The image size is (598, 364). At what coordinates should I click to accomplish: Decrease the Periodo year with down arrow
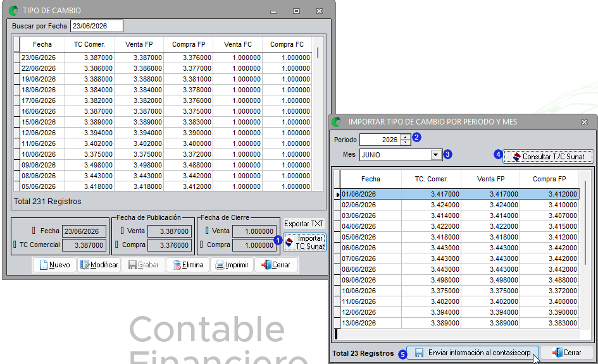pyautogui.click(x=406, y=142)
